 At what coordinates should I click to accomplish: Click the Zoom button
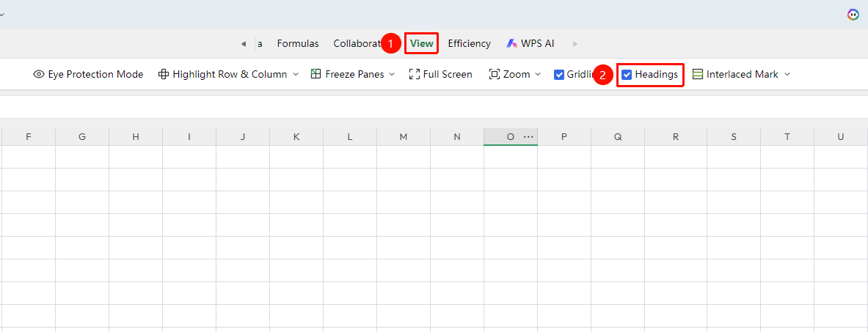point(509,74)
